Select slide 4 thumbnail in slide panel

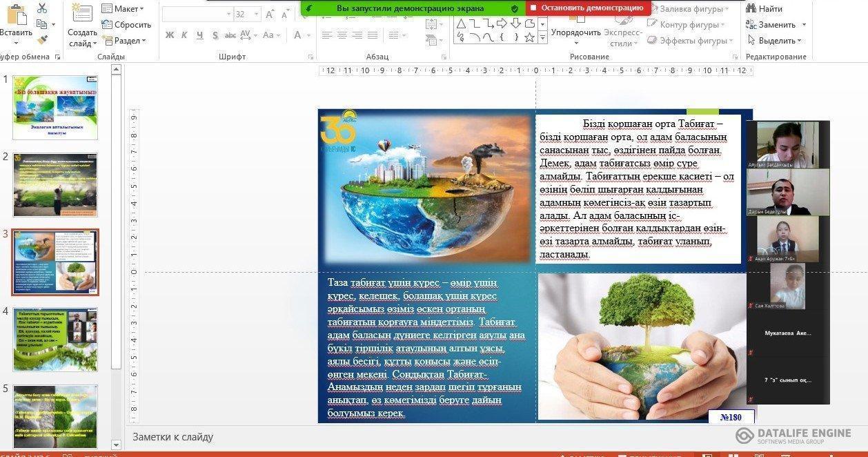(x=55, y=340)
